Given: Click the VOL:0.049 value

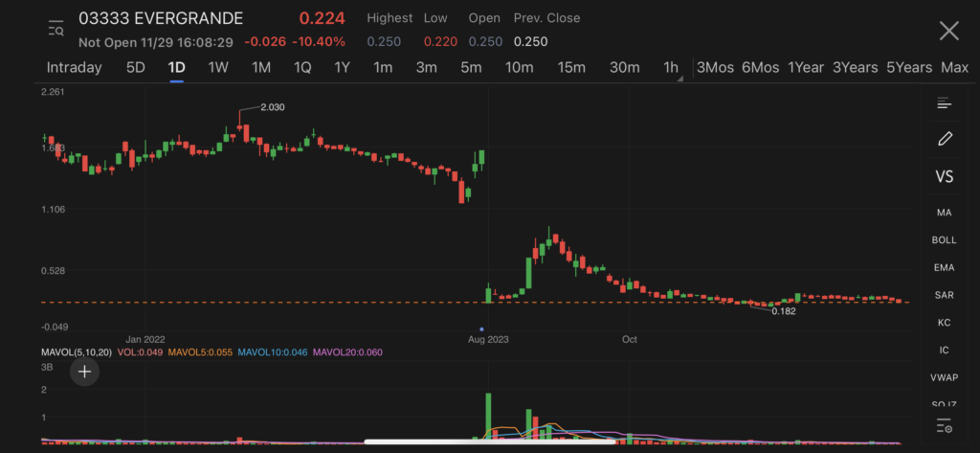Looking at the screenshot, I should pyautogui.click(x=139, y=352).
